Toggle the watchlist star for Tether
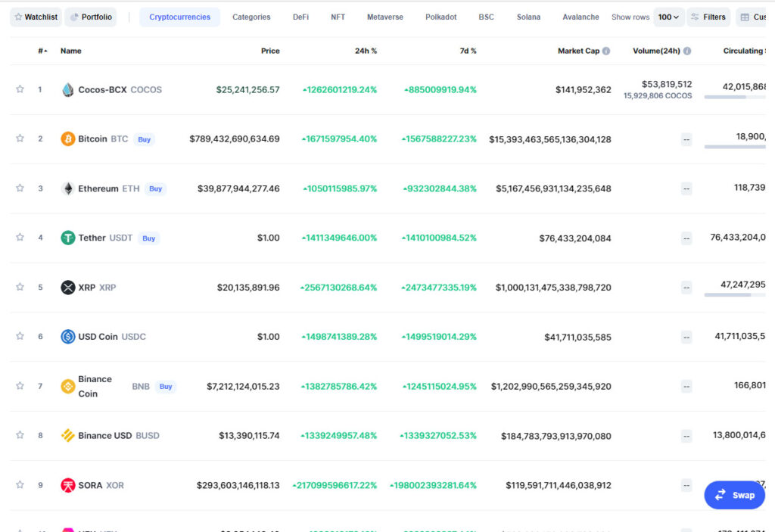Image resolution: width=775 pixels, height=532 pixels. click(20, 238)
